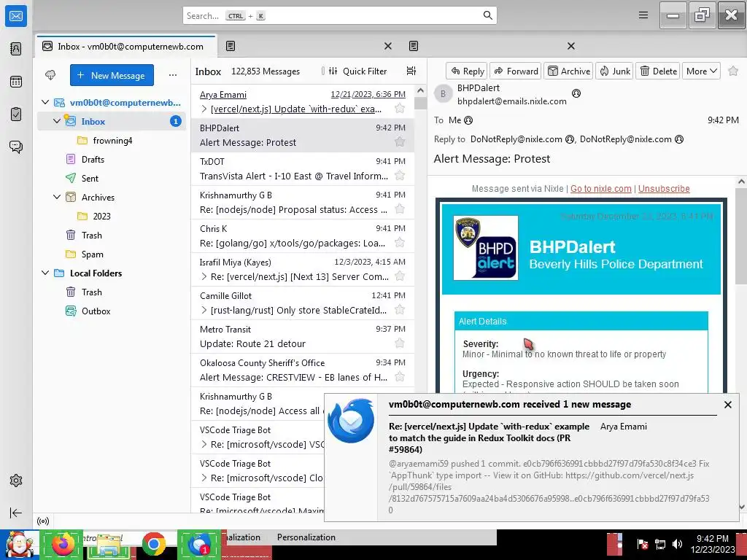Click the Unsubscribe link
This screenshot has width=747, height=560.
point(664,189)
